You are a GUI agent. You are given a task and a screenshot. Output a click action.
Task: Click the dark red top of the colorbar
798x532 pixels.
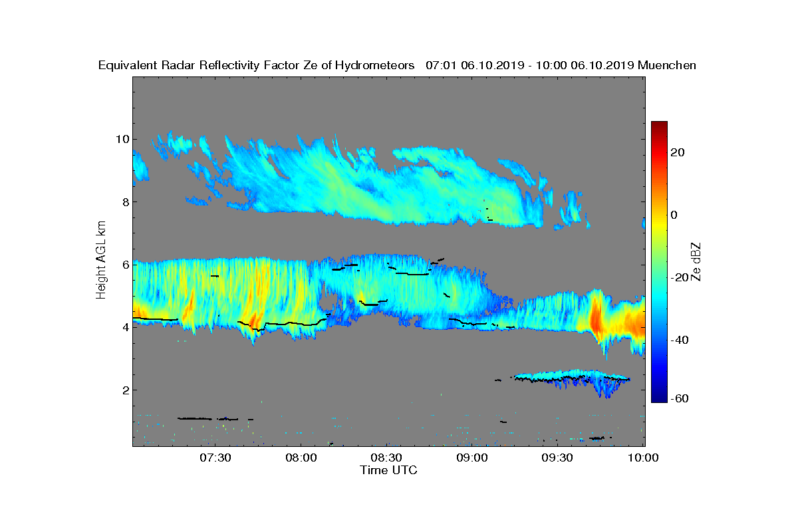click(x=659, y=125)
